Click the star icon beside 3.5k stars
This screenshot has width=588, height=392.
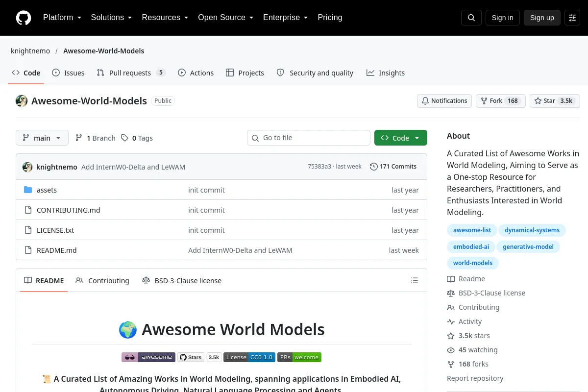(x=451, y=336)
